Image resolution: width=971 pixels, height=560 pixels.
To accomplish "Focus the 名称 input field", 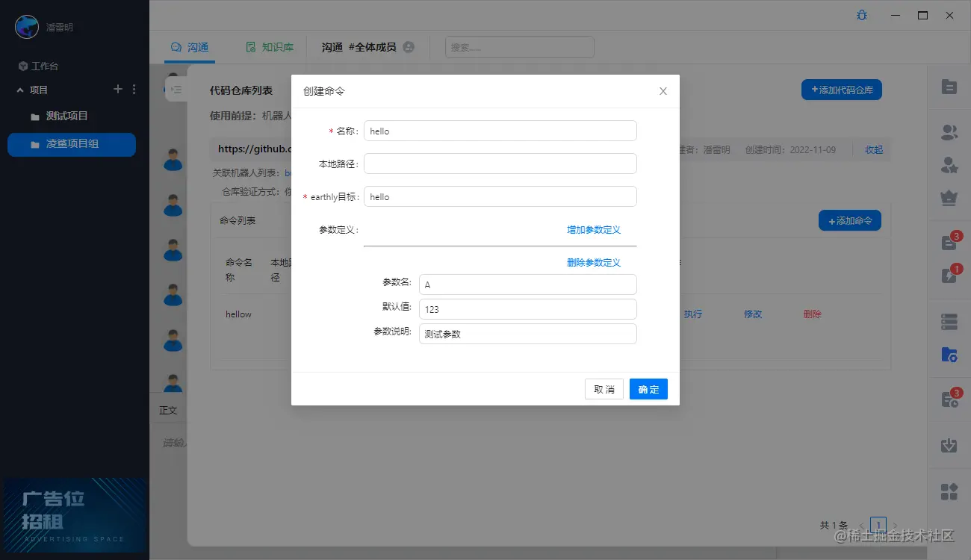I will (500, 131).
